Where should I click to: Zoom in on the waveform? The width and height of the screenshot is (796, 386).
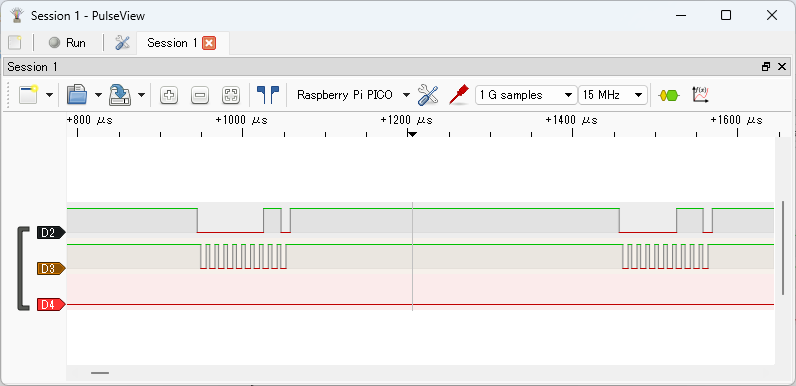(x=169, y=95)
